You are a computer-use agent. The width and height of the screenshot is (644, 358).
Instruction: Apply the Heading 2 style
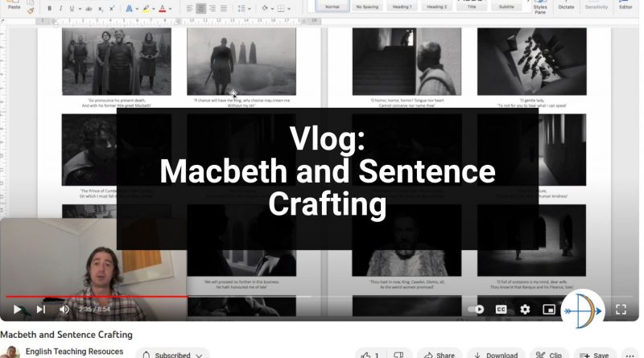coord(436,6)
